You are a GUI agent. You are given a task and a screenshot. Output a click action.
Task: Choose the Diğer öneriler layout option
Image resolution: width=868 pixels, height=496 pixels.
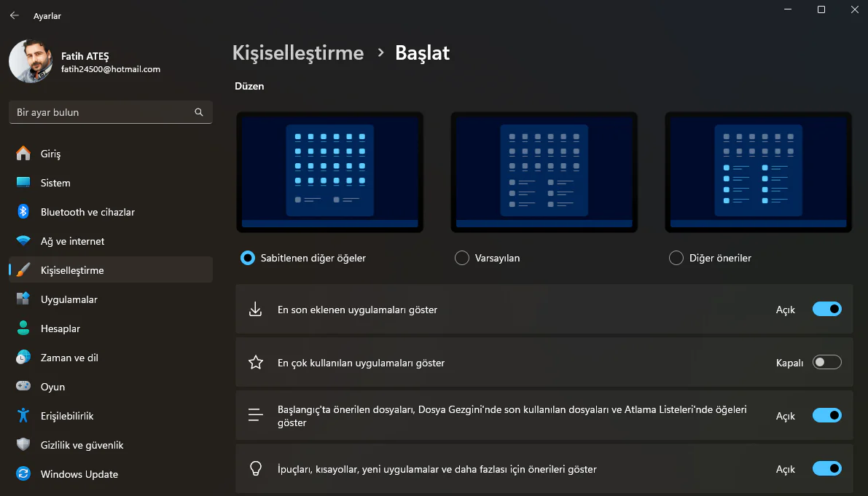676,258
